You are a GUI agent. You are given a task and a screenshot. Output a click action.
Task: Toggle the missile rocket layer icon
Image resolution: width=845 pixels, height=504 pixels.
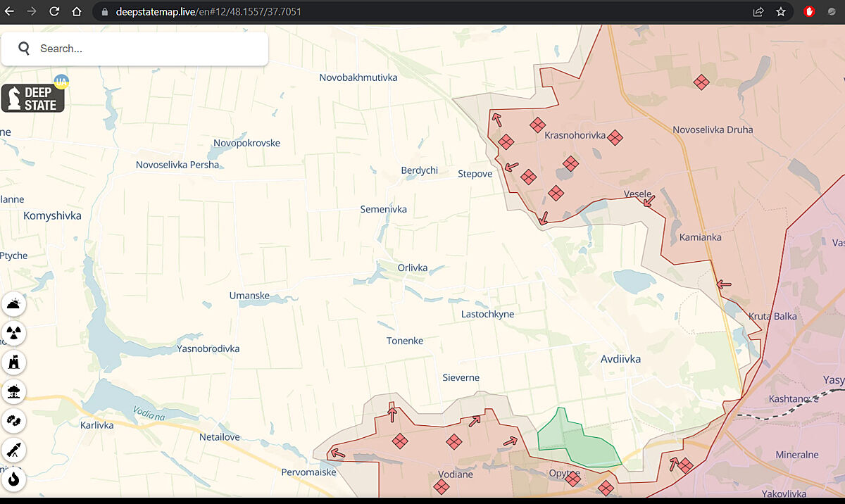coord(14,449)
